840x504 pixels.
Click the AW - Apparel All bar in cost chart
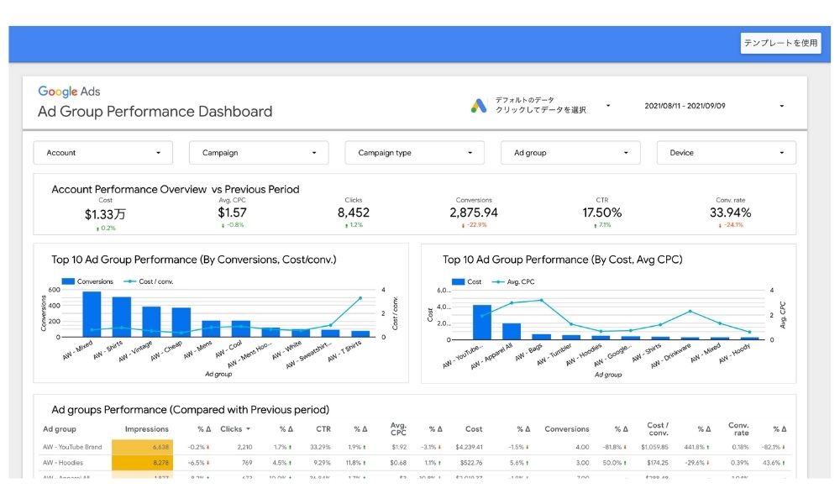click(512, 332)
